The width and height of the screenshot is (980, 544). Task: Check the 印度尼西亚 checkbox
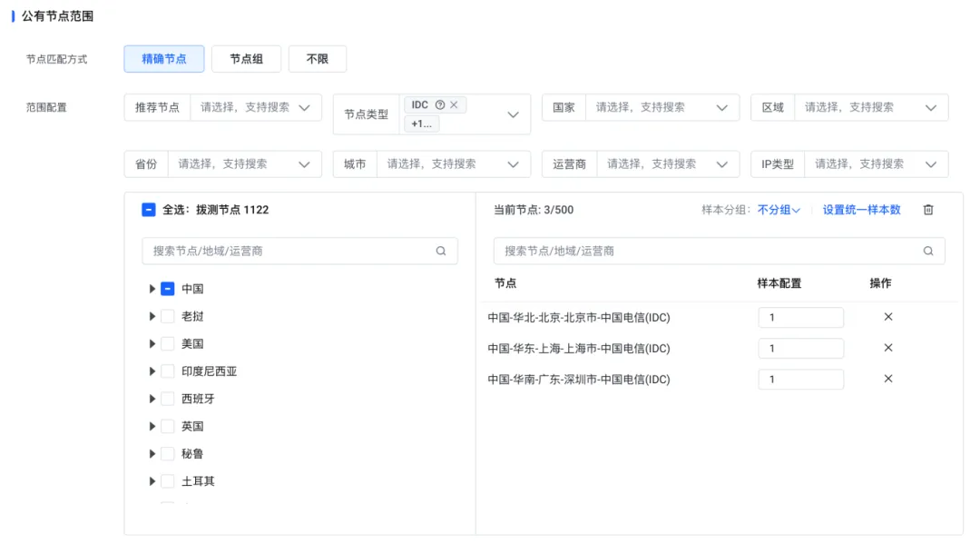pos(168,371)
